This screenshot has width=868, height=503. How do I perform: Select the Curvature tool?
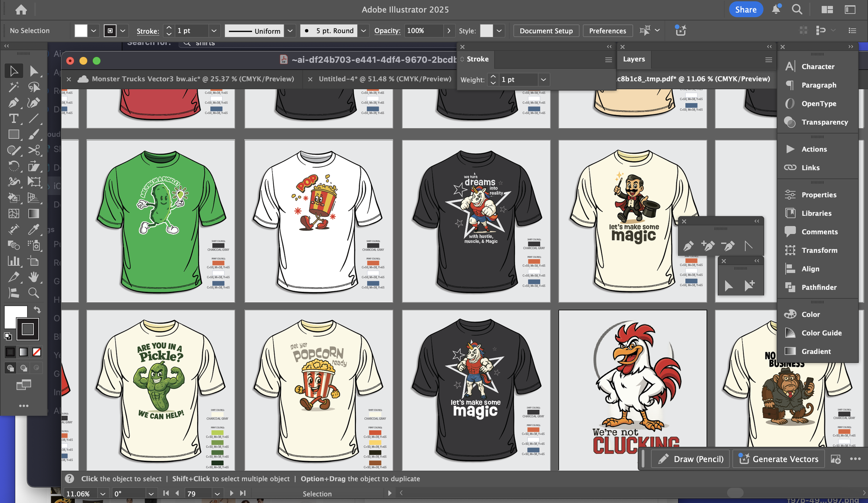(34, 103)
